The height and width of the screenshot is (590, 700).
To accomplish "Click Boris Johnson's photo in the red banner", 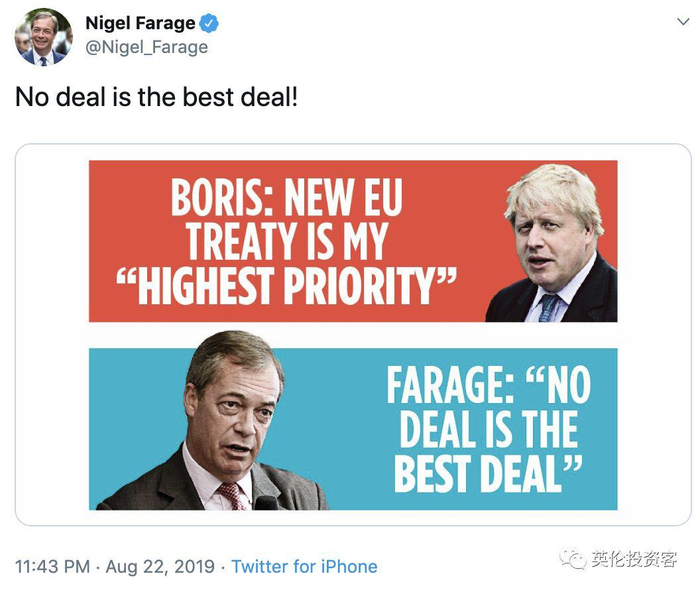I will click(x=551, y=243).
